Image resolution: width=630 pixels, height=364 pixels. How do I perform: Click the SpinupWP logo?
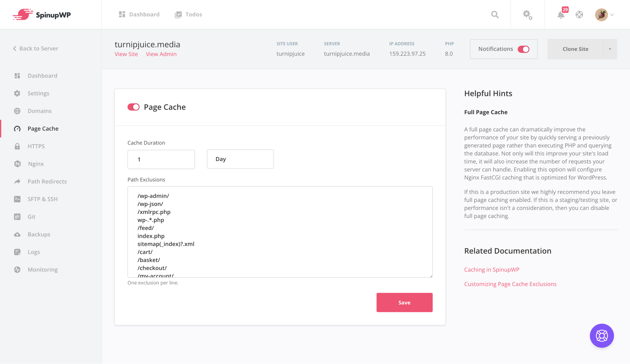click(x=42, y=15)
